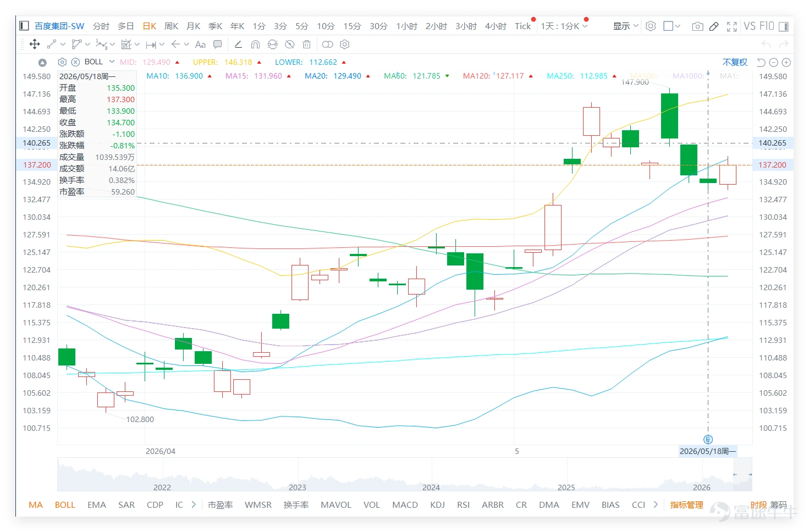Expand the region analysis tool options arrow
Screen dimensions: 809x532
point(137,45)
